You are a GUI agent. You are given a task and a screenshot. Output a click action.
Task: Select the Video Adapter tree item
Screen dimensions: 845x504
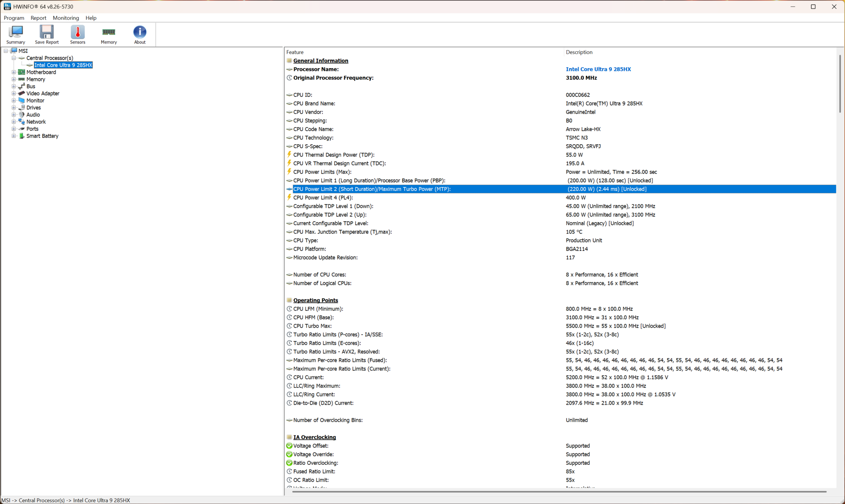pos(43,93)
